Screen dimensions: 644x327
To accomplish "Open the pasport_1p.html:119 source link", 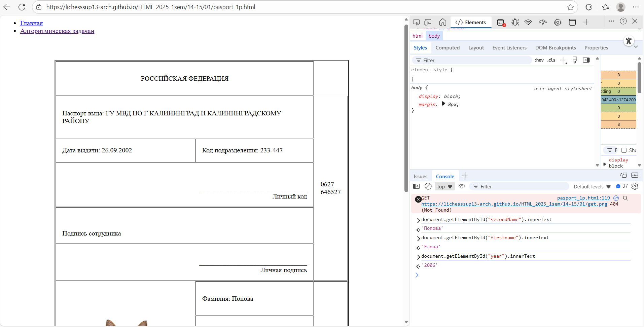I will pyautogui.click(x=583, y=198).
